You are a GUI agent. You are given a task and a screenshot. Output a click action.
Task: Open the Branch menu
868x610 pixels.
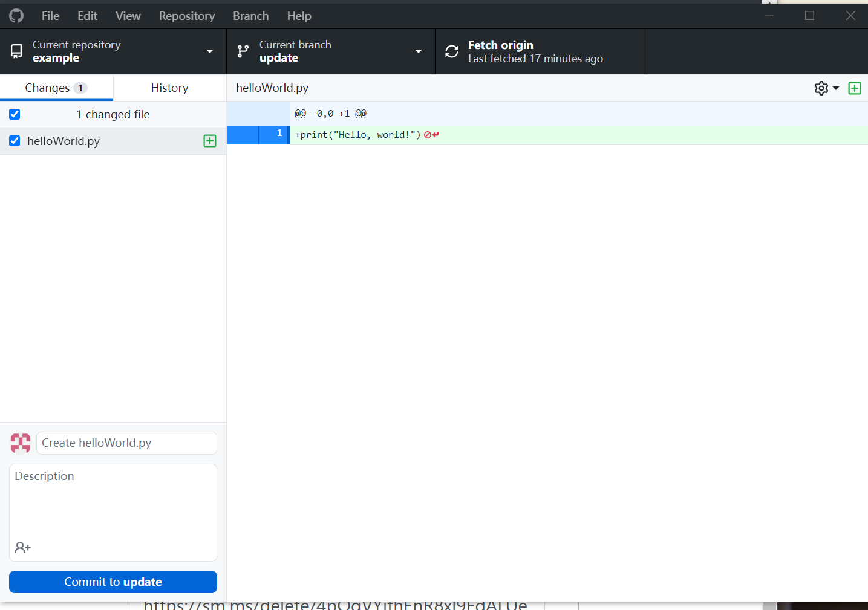tap(250, 16)
